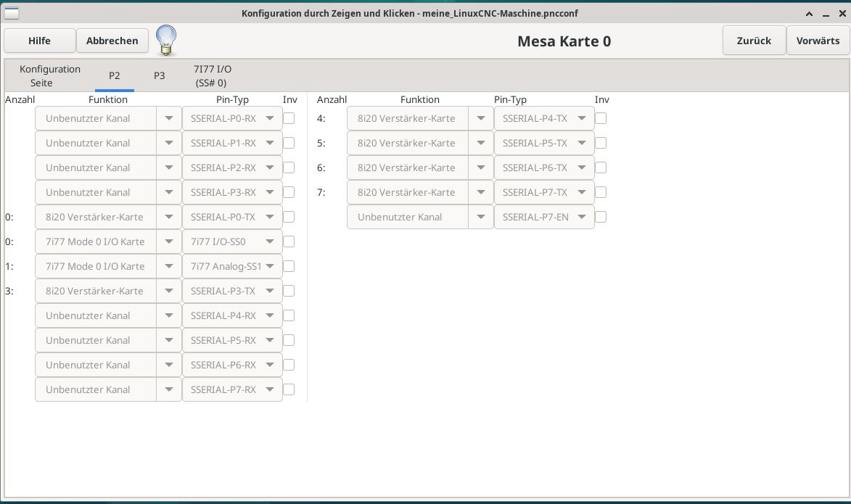Toggle Inv checkbox for SSERIAL-P4-TX
The height and width of the screenshot is (504, 851).
point(601,118)
